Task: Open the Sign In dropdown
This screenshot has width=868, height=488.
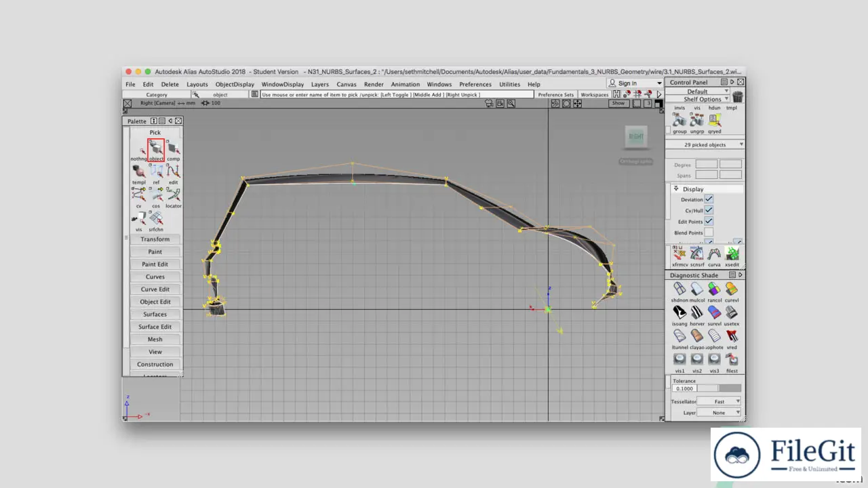Action: (635, 83)
